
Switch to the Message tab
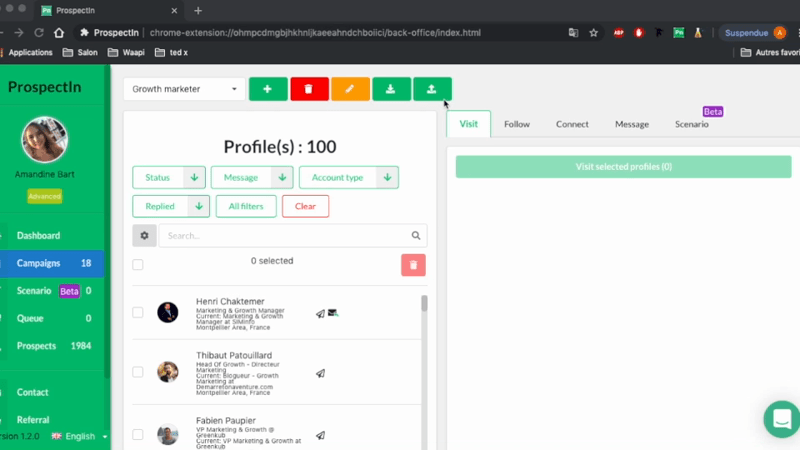[632, 124]
